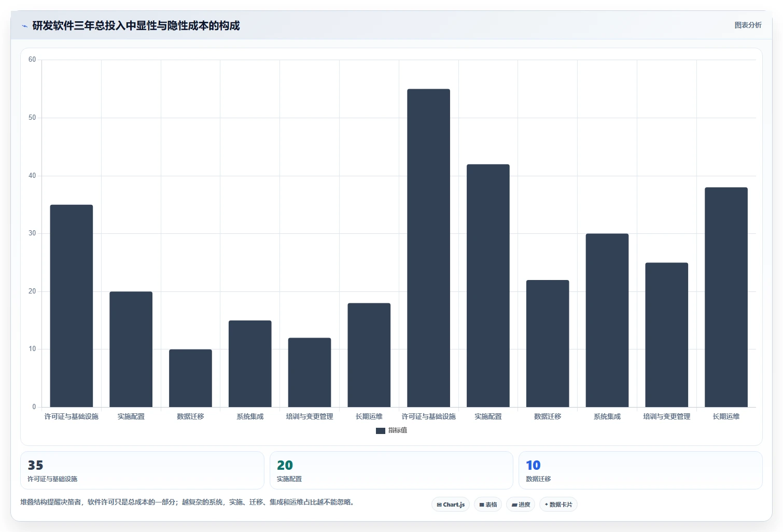This screenshot has width=783, height=532.
Task: Open the 20 实施配置 stat card
Action: (x=392, y=470)
